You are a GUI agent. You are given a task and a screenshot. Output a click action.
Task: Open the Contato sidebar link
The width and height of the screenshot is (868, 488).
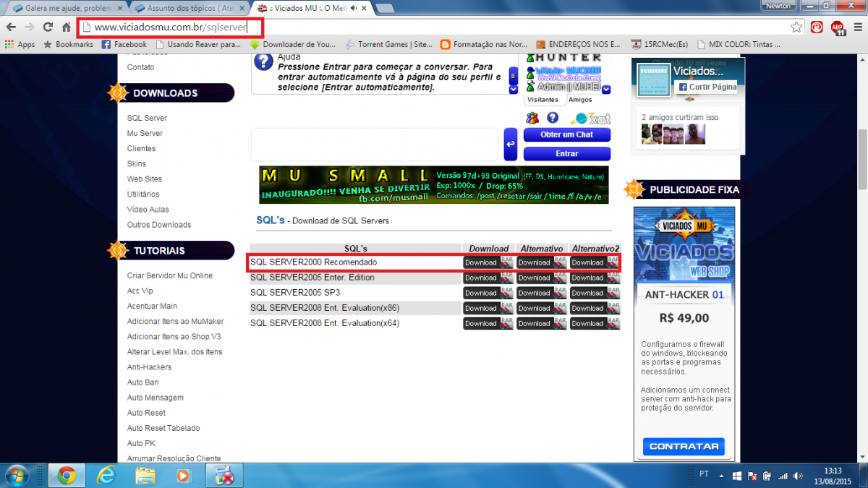(x=140, y=67)
